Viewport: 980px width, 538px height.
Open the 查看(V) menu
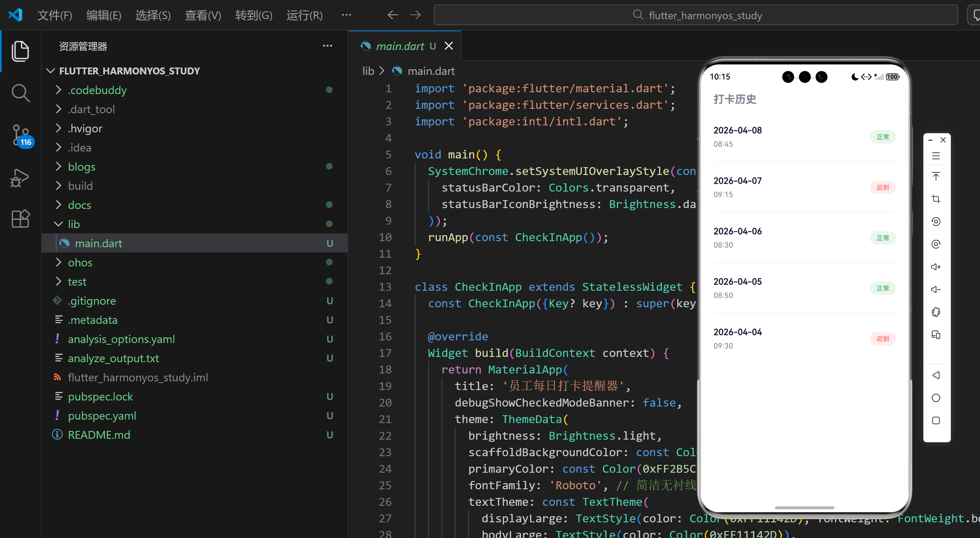pyautogui.click(x=203, y=15)
